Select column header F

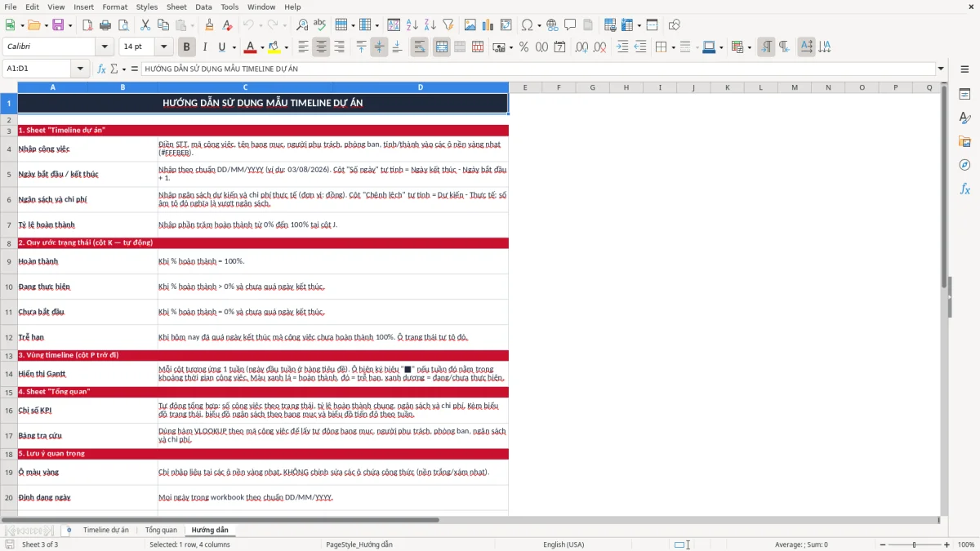(559, 87)
